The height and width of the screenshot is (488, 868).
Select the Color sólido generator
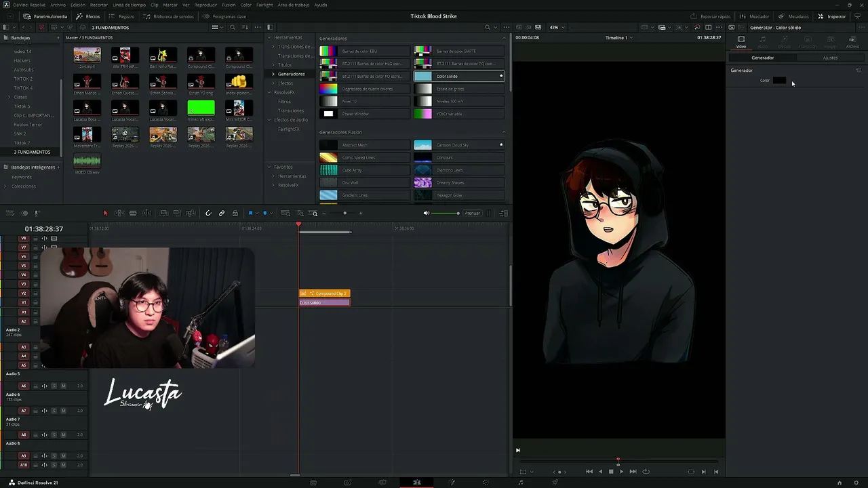pos(459,76)
